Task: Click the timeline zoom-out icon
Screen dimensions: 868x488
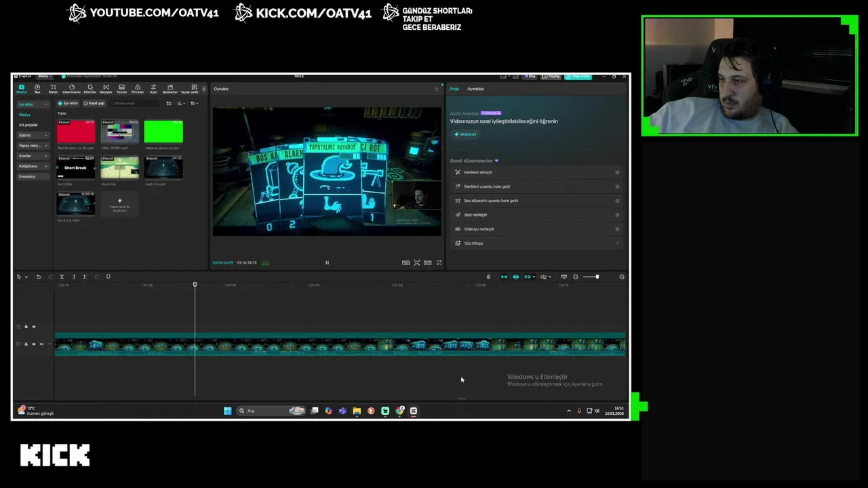Action: click(575, 277)
